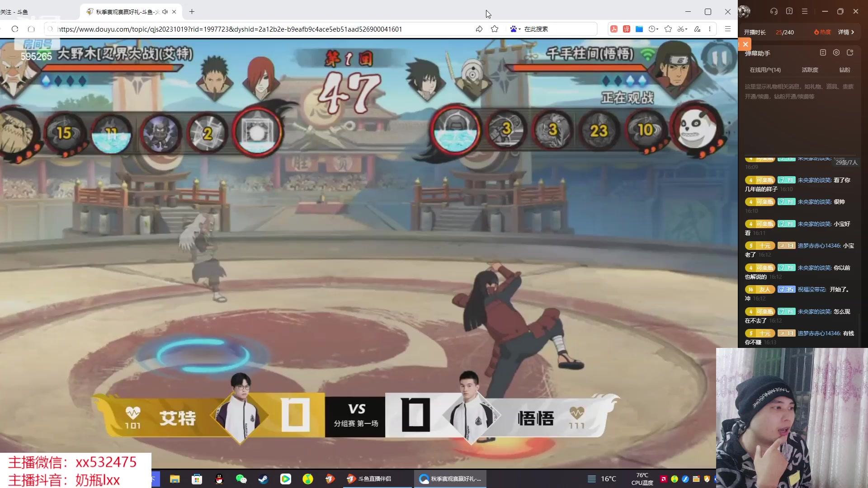
Task: Switch to the 活跃度 tab
Action: click(x=810, y=70)
